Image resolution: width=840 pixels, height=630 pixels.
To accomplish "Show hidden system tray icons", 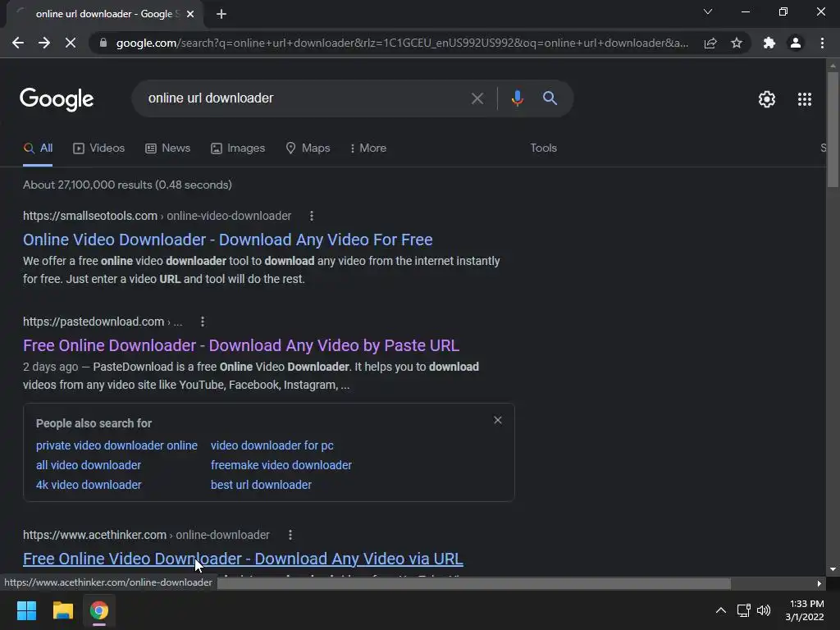I will pos(721,610).
